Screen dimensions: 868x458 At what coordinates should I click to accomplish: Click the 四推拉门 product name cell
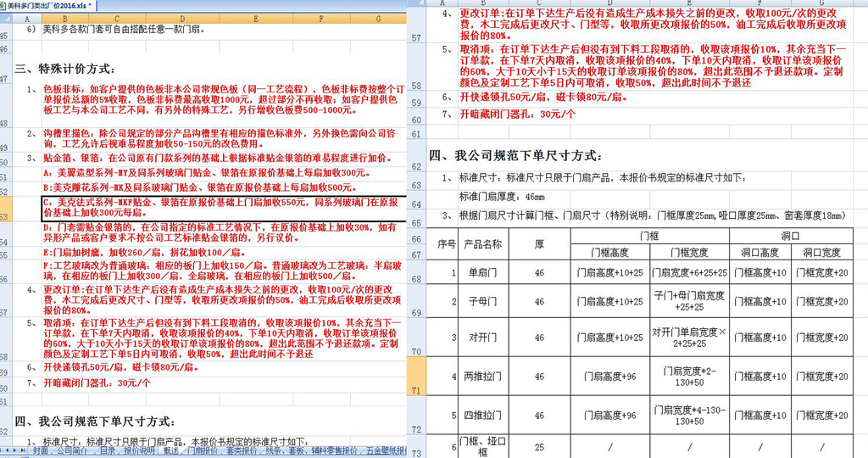pyautogui.click(x=482, y=415)
